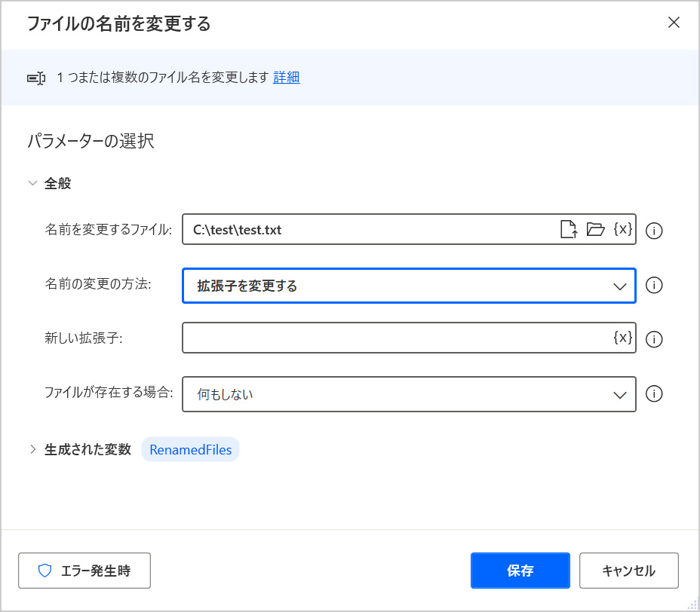Viewport: 700px width, 612px height.
Task: Show info for 新しい拡張子
Action: click(655, 339)
